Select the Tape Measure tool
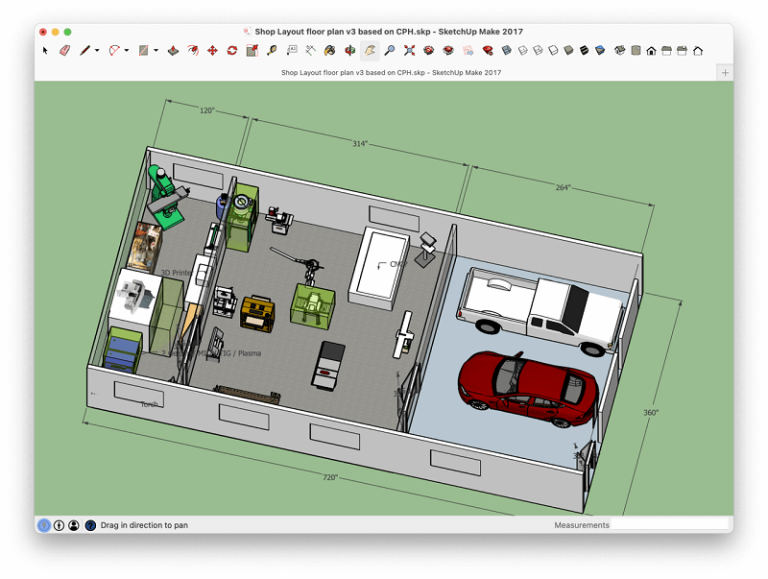 [x=272, y=50]
